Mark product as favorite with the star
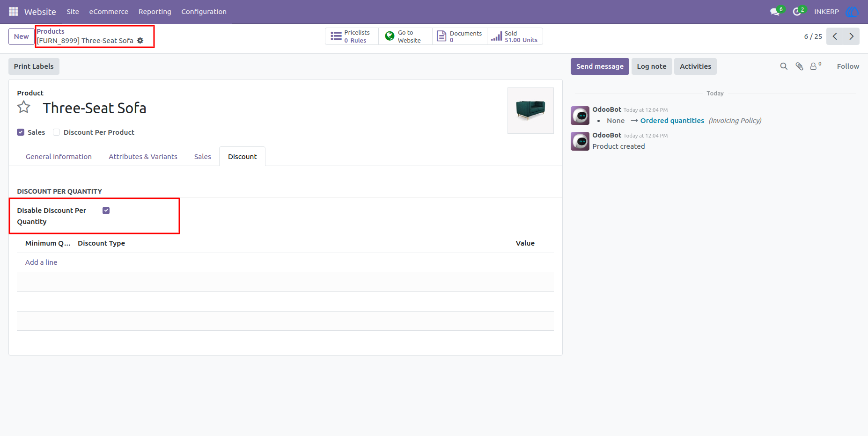This screenshot has width=868, height=436. pyautogui.click(x=24, y=108)
